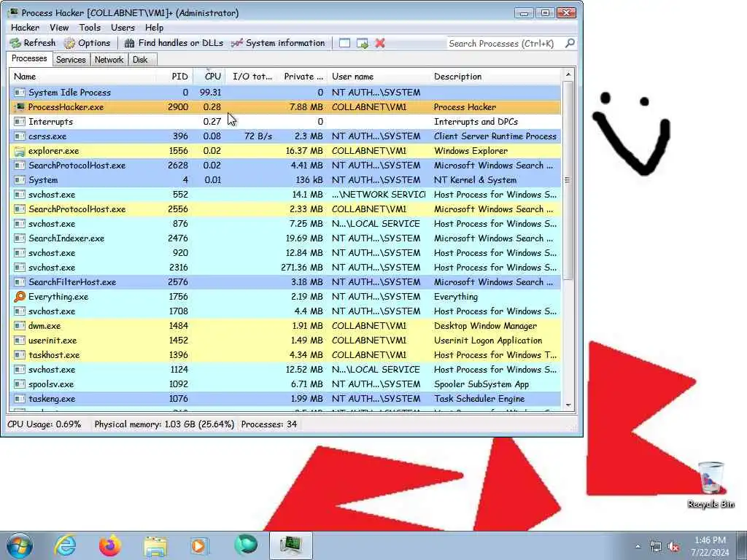Open the Windows Start button
Viewport: 747px width, 560px height.
[x=19, y=545]
